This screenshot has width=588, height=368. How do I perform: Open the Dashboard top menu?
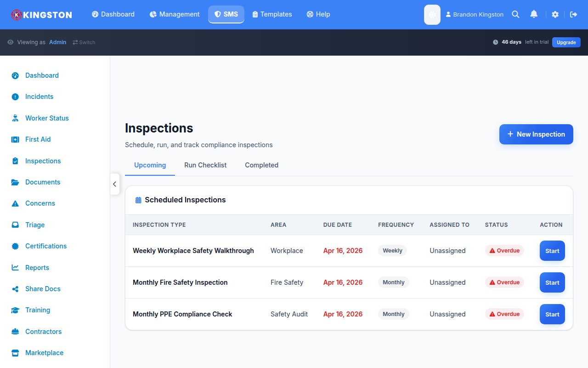(x=113, y=14)
